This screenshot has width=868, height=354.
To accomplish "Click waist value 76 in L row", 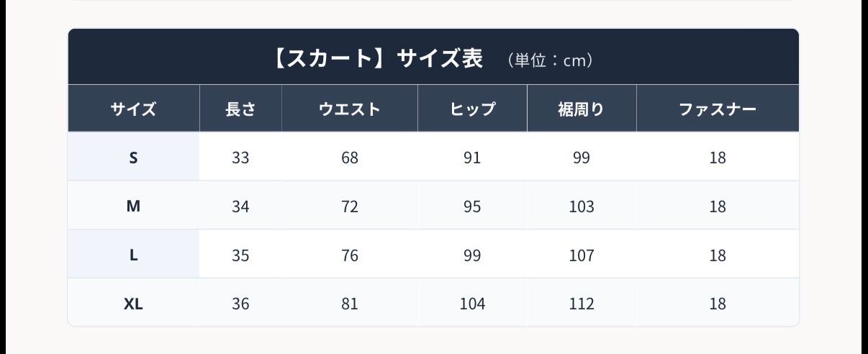I will point(350,255).
